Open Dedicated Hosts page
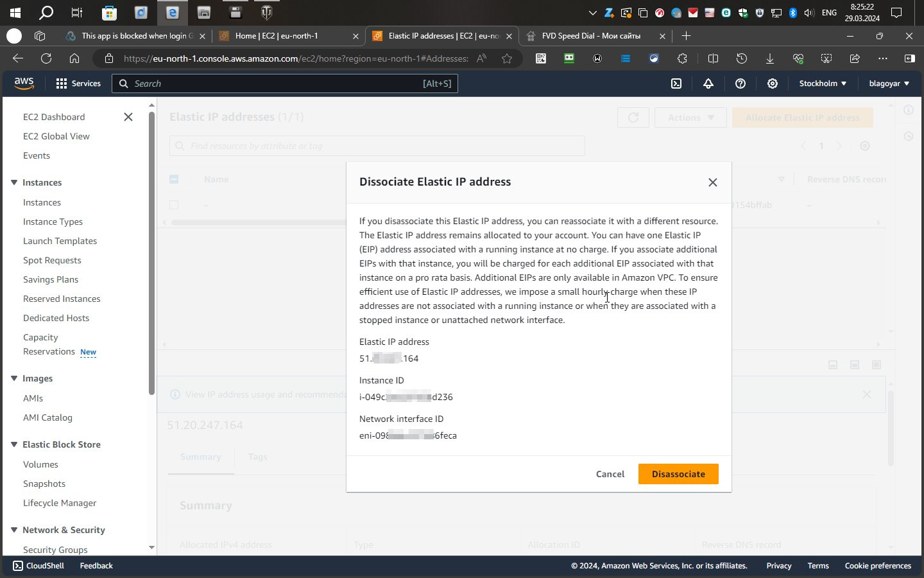This screenshot has width=924, height=578. (x=56, y=318)
